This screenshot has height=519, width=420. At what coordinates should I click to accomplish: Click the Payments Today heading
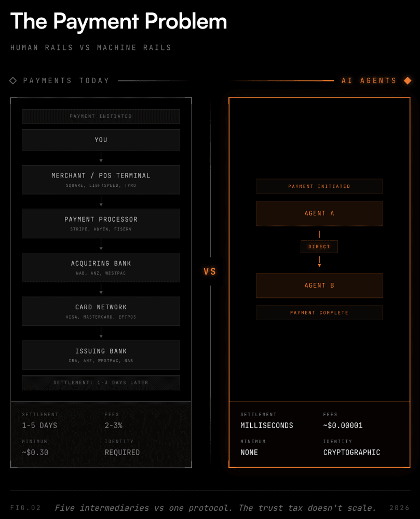[66, 80]
